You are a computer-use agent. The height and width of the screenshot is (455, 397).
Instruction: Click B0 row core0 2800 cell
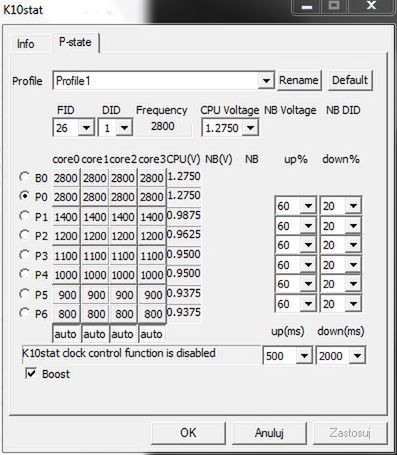click(x=66, y=178)
